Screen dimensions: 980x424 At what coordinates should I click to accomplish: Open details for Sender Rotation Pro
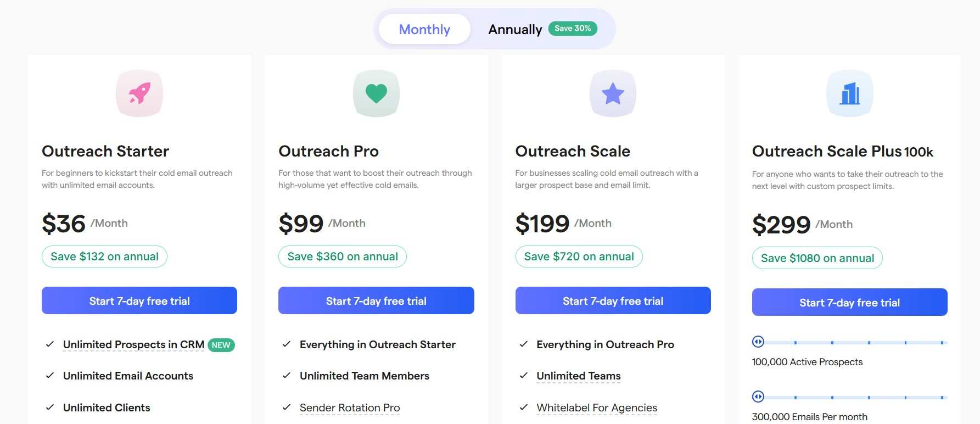pyautogui.click(x=350, y=408)
